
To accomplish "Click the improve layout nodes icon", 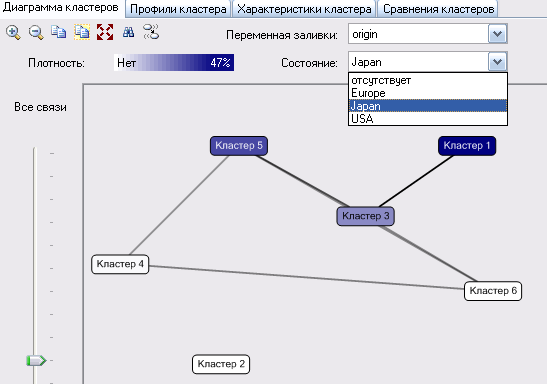I will click(x=151, y=31).
